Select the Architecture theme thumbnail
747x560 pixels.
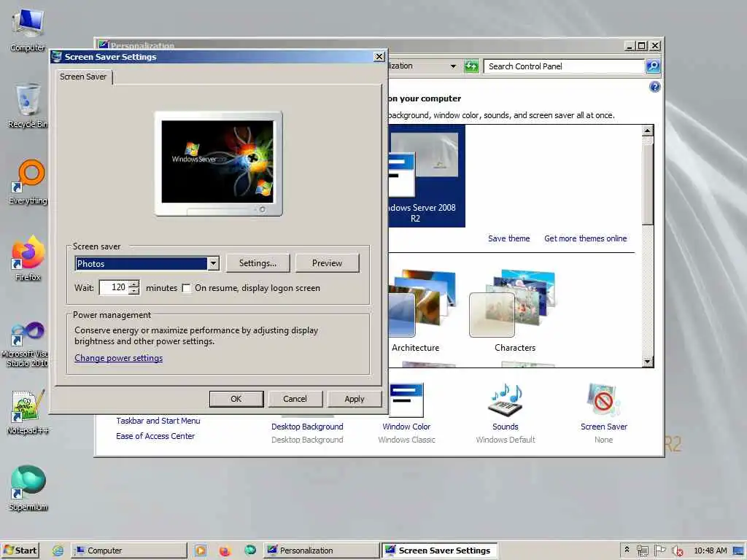point(421,311)
